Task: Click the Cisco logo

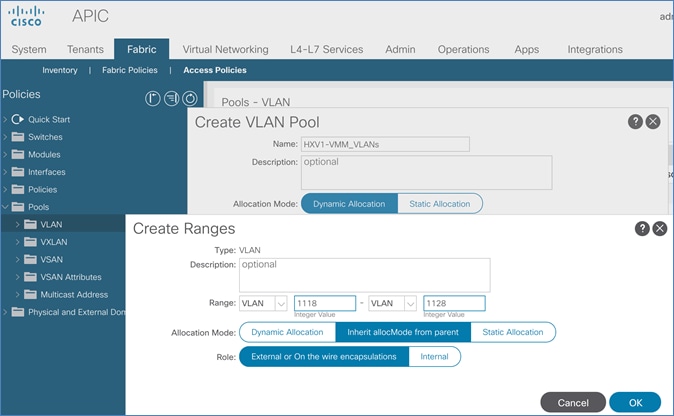Action: point(26,16)
